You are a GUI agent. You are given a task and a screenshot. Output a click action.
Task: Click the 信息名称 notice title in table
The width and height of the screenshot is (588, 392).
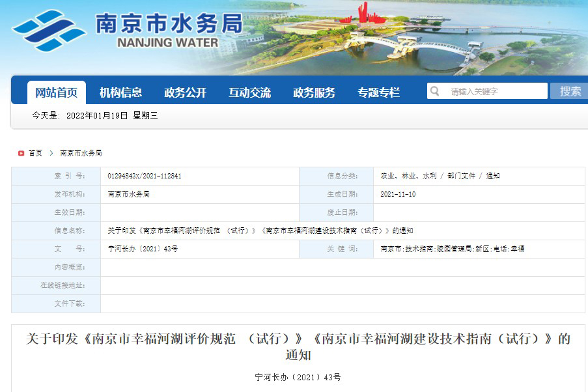pyautogui.click(x=260, y=231)
